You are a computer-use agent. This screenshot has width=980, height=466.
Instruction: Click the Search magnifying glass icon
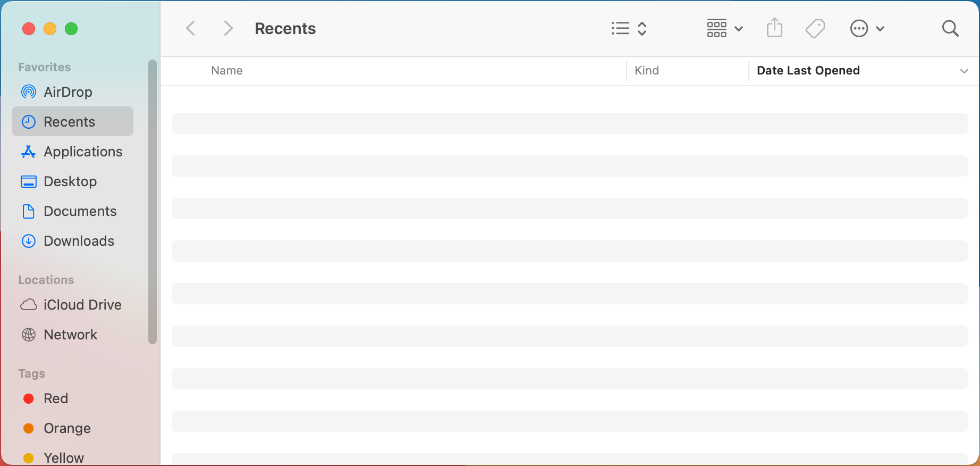950,29
